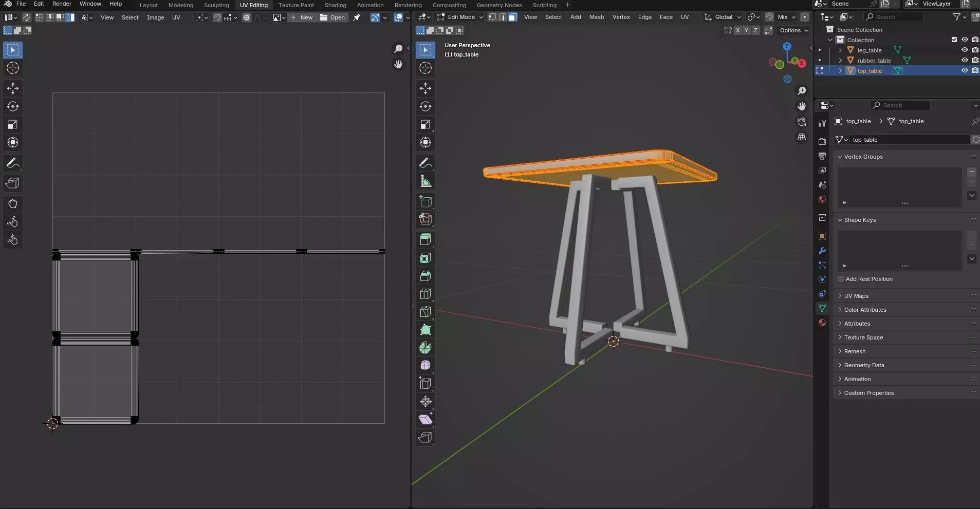Select the Add Cube tool
Image resolution: width=980 pixels, height=509 pixels.
[x=426, y=201]
